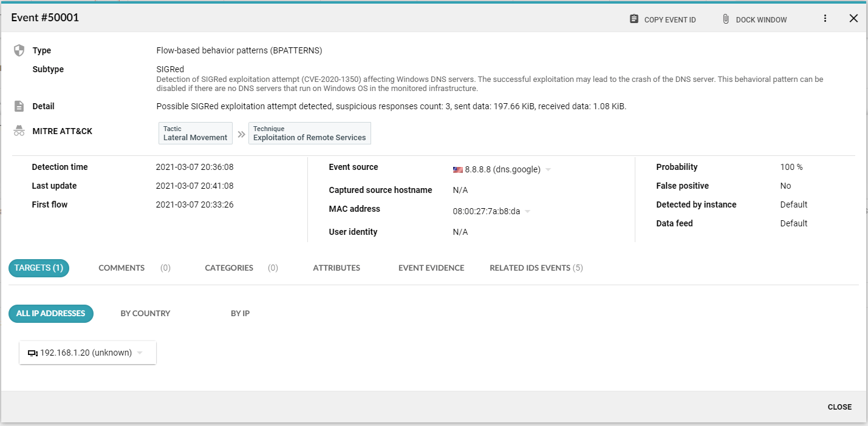Open the 192.168.1.20 target IP dropdown
The width and height of the screenshot is (868, 426).
coord(140,353)
